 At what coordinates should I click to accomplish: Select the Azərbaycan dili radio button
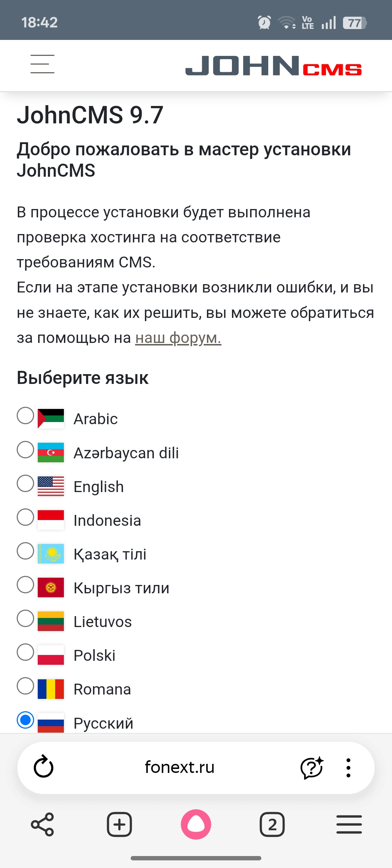tap(25, 450)
